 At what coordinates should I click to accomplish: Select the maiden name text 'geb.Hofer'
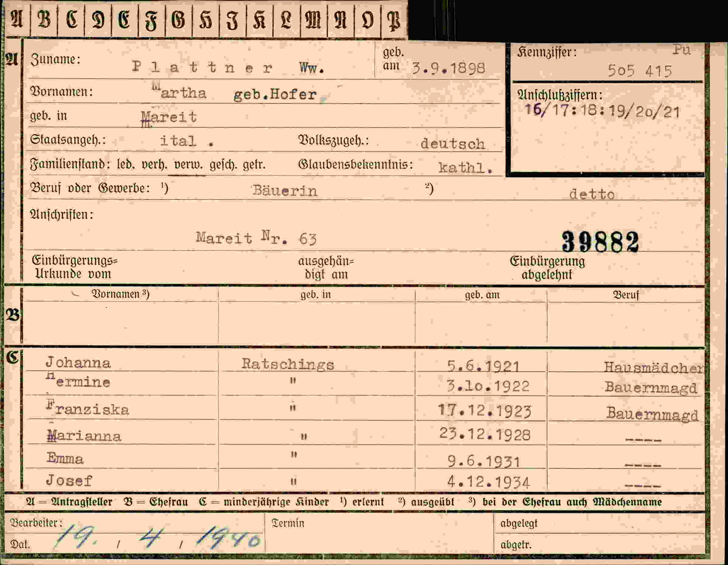coord(275,94)
